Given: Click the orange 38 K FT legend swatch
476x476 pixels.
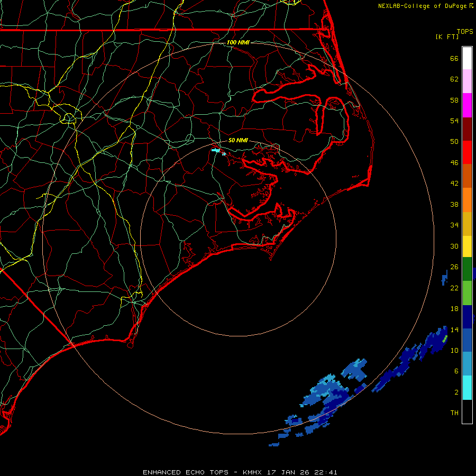Looking at the screenshot, I should coord(467,200).
